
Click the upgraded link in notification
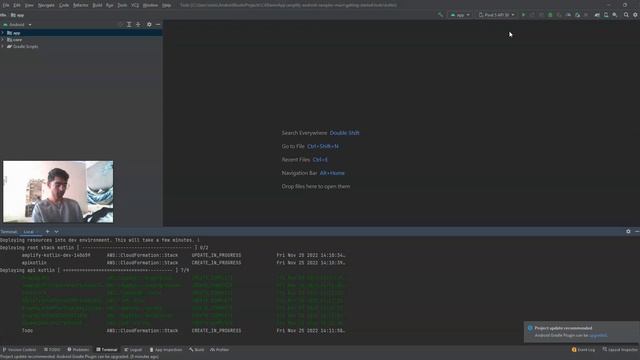tap(598, 336)
